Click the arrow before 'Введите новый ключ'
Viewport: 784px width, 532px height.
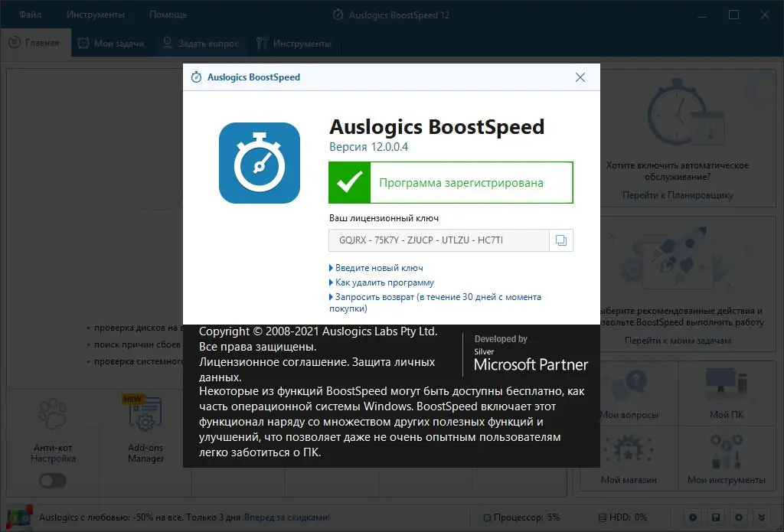[331, 268]
